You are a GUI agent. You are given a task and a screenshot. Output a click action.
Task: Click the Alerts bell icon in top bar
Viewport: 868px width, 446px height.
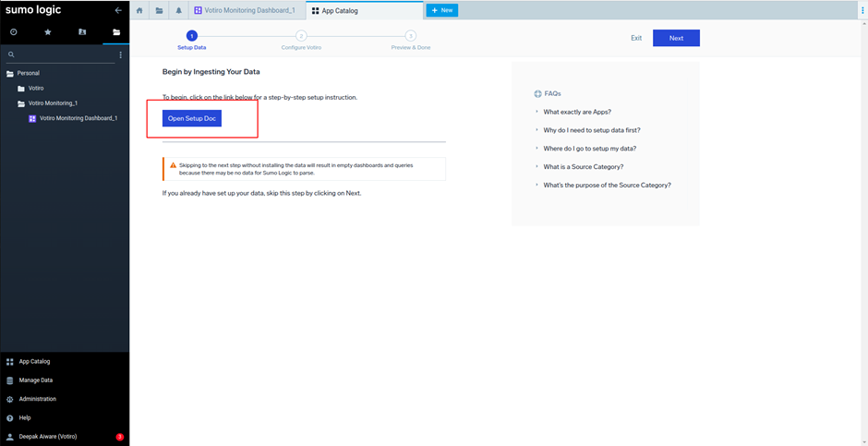[178, 10]
